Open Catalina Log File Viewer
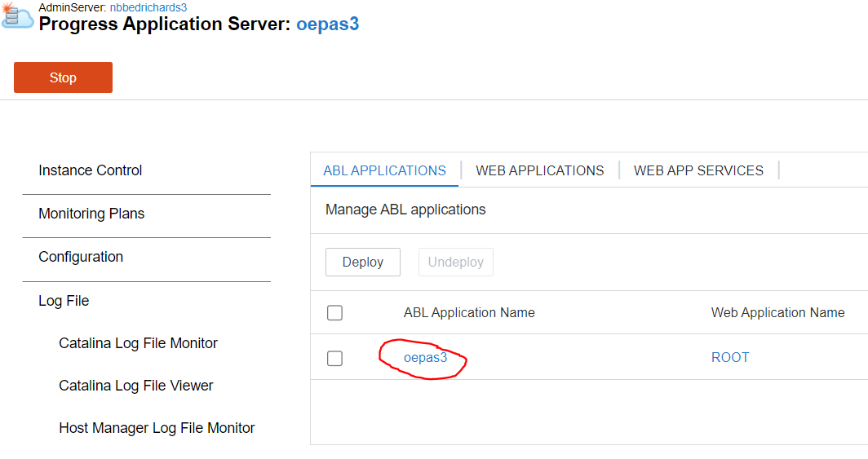The height and width of the screenshot is (459, 868). [x=136, y=386]
